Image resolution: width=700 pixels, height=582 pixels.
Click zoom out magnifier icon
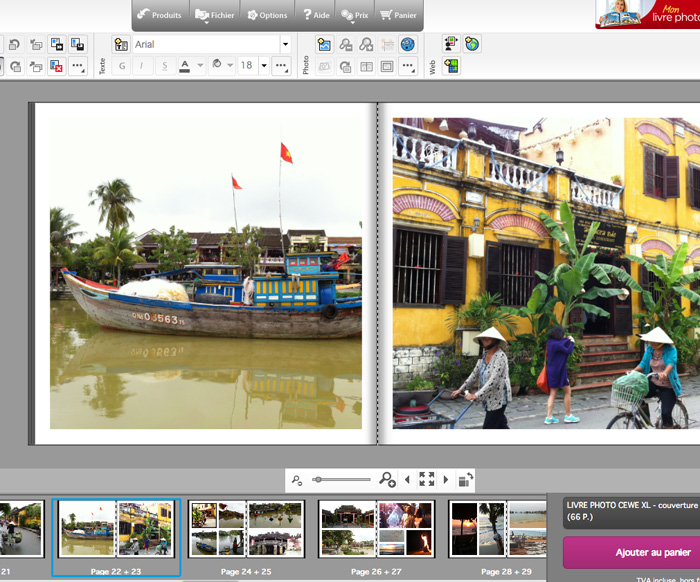[x=297, y=480]
